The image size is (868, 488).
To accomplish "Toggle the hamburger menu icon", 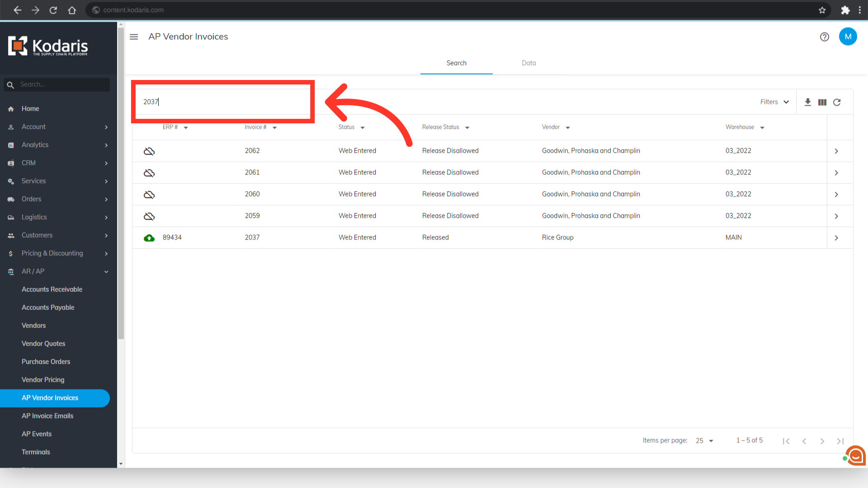I will coord(134,37).
